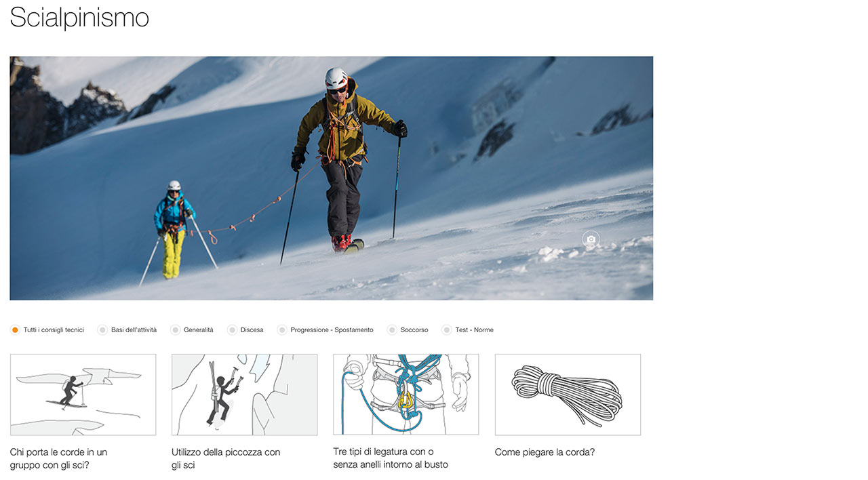Open harness tie-in illustration thumbnail

[406, 395]
